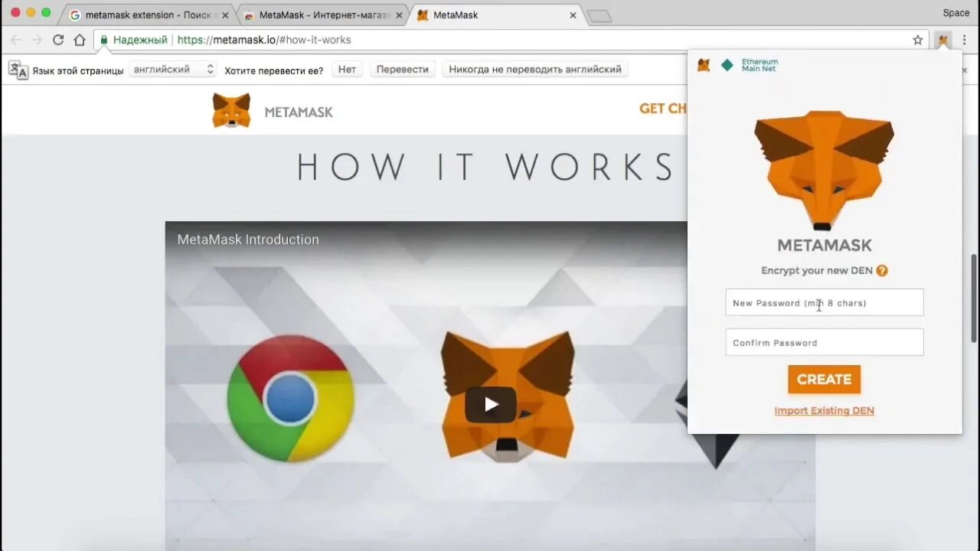Click the Space profile label in title bar
Viewport: 980px width, 551px height.
955,12
